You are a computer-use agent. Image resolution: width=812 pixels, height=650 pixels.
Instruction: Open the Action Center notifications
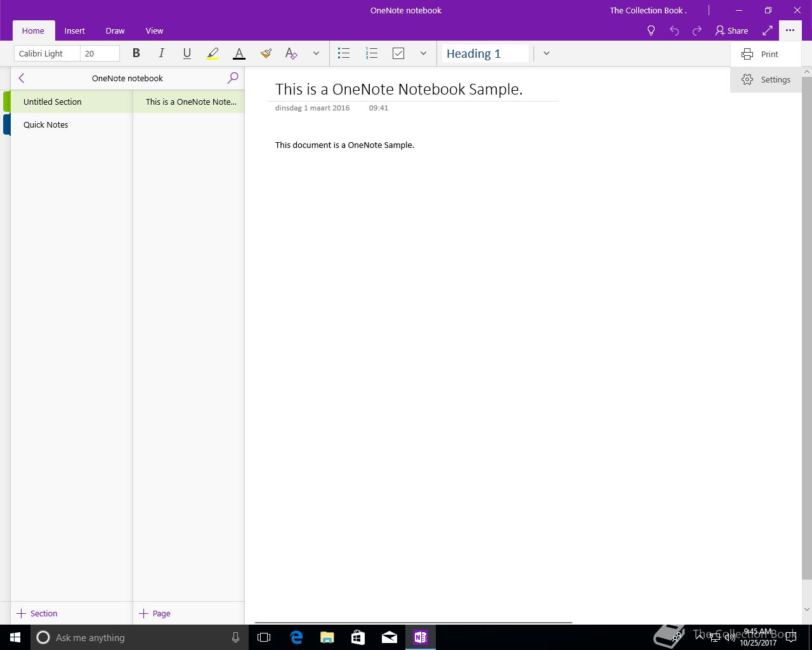click(x=792, y=637)
